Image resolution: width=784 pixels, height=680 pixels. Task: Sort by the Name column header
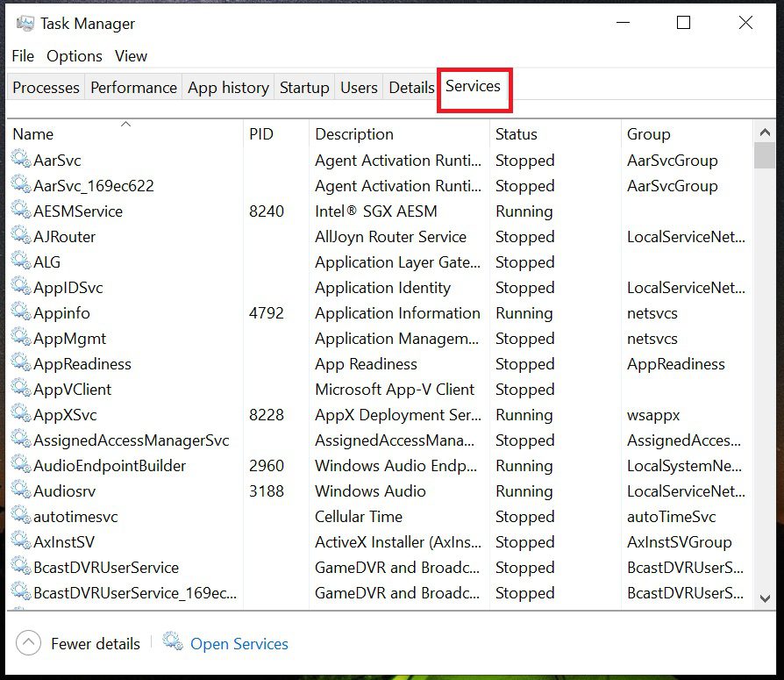pyautogui.click(x=125, y=133)
